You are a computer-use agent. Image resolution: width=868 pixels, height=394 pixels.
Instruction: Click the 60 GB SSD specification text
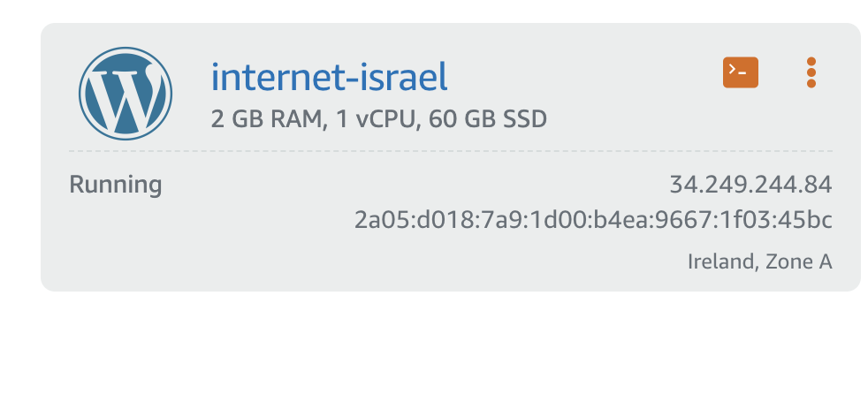pos(488,119)
